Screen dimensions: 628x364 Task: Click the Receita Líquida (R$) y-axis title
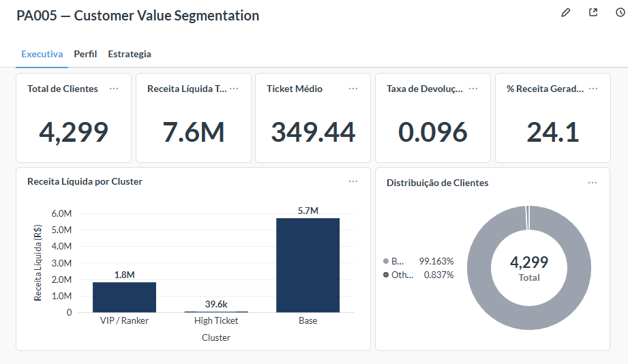pyautogui.click(x=38, y=262)
